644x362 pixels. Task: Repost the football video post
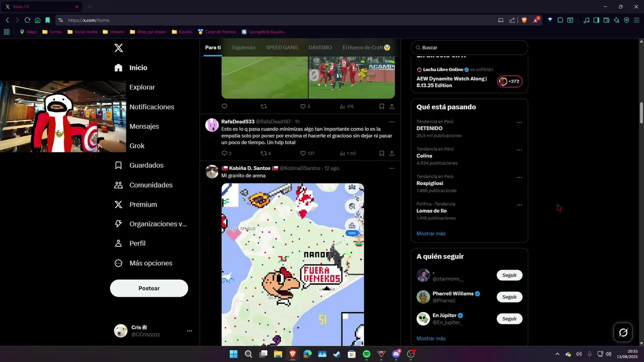click(264, 106)
